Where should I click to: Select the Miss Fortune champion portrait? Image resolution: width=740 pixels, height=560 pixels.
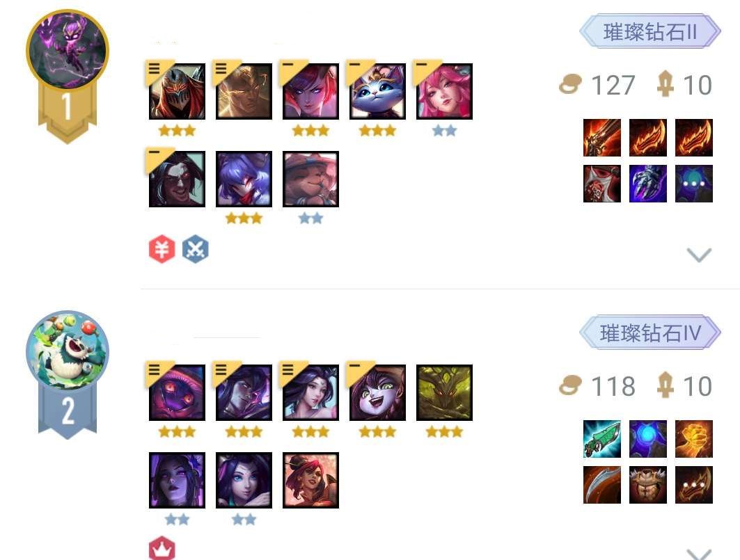(310, 480)
